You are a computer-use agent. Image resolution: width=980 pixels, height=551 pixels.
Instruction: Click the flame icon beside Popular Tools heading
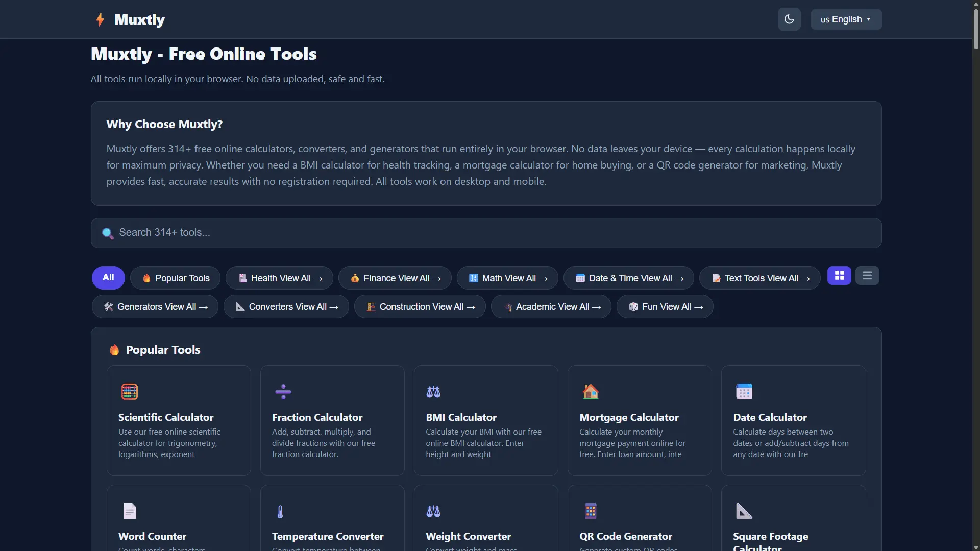pyautogui.click(x=114, y=350)
